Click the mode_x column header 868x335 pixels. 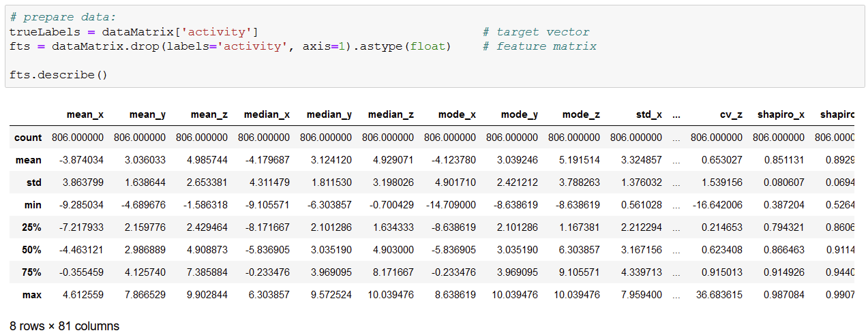click(455, 114)
